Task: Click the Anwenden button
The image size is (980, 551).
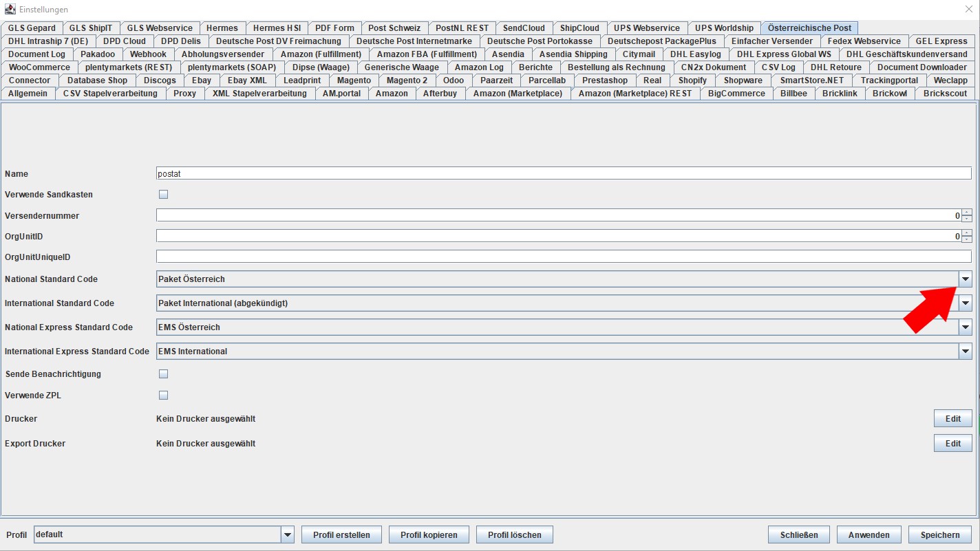Action: [x=869, y=534]
